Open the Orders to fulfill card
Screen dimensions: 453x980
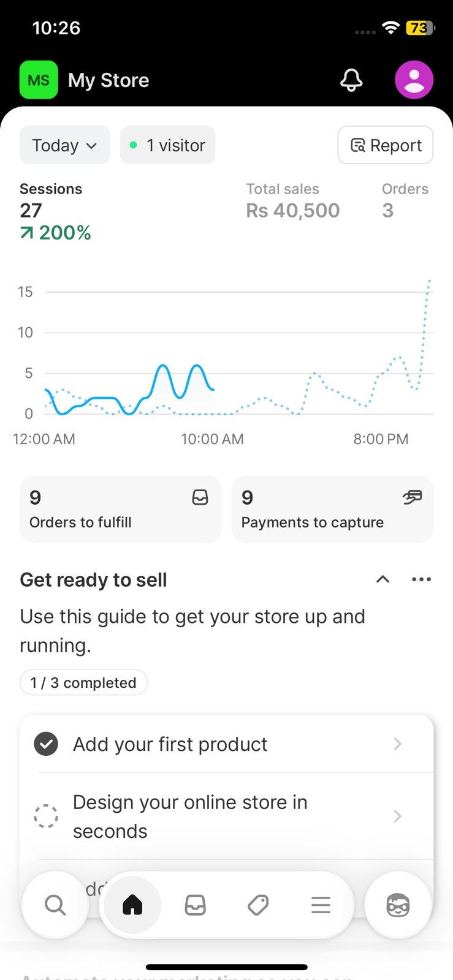pos(120,509)
